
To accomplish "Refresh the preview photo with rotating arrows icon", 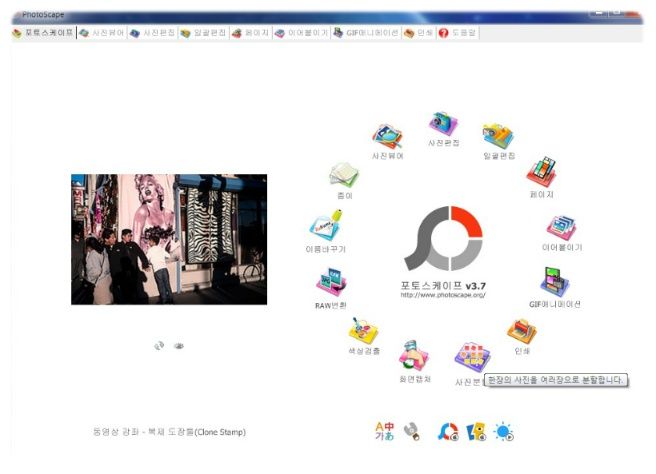I will 159,346.
